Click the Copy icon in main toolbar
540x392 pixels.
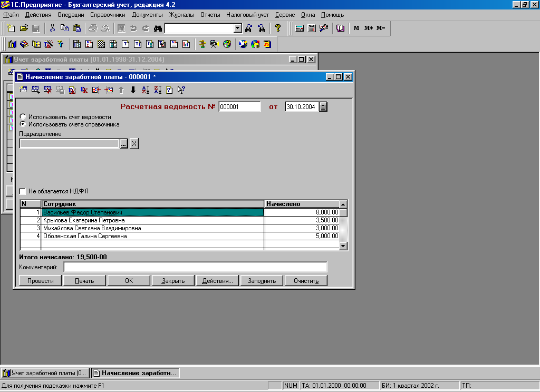(64, 28)
